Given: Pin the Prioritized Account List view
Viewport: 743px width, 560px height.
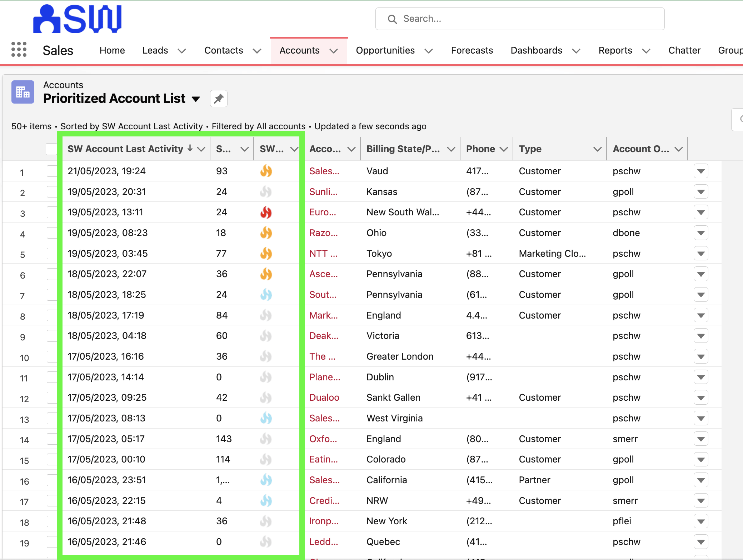Looking at the screenshot, I should pyautogui.click(x=219, y=99).
